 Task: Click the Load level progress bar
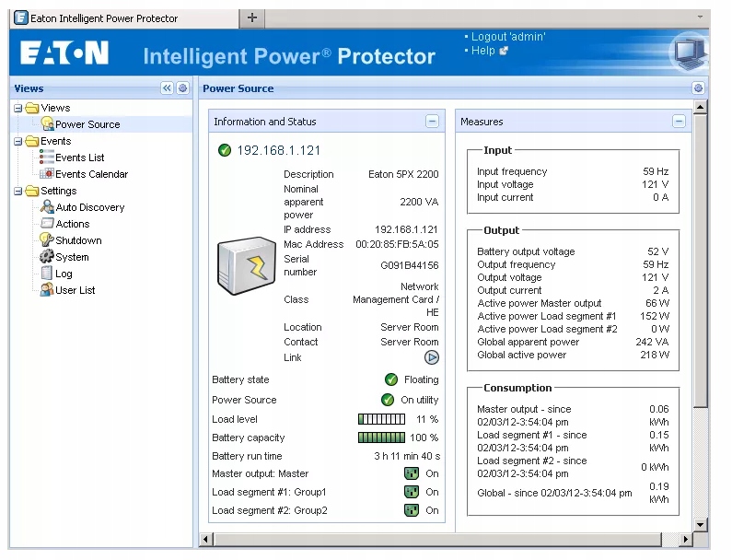[381, 419]
